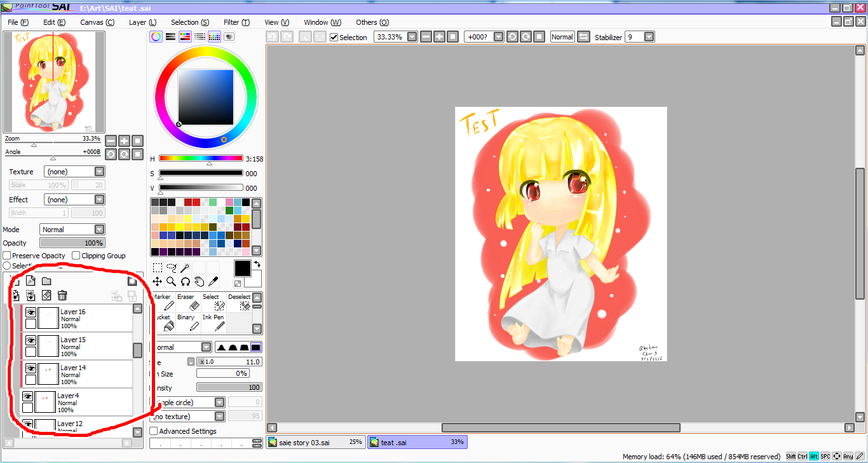Activate the Zoom magnifier tool
The width and height of the screenshot is (868, 463).
tap(172, 282)
